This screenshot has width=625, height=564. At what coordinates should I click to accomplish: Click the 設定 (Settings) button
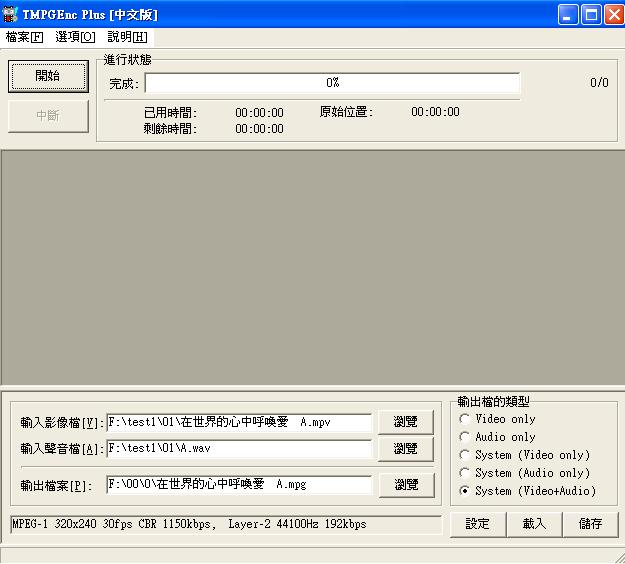[x=477, y=524]
